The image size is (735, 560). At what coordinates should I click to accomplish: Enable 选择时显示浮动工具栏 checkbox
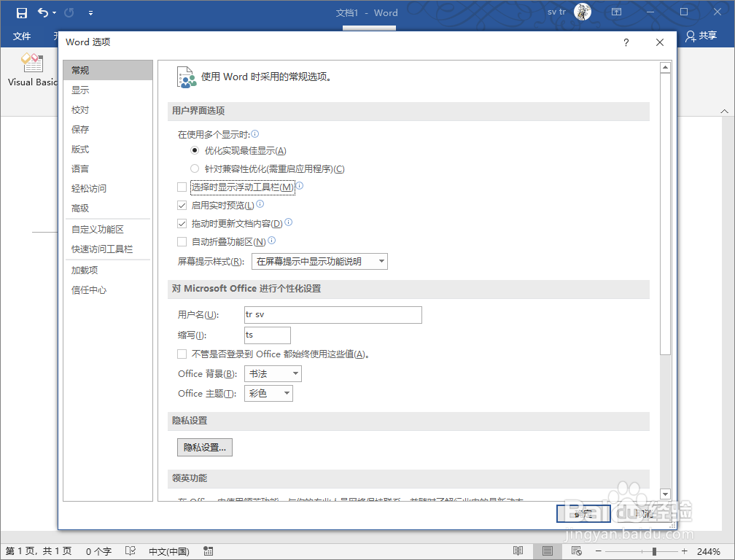click(x=182, y=187)
